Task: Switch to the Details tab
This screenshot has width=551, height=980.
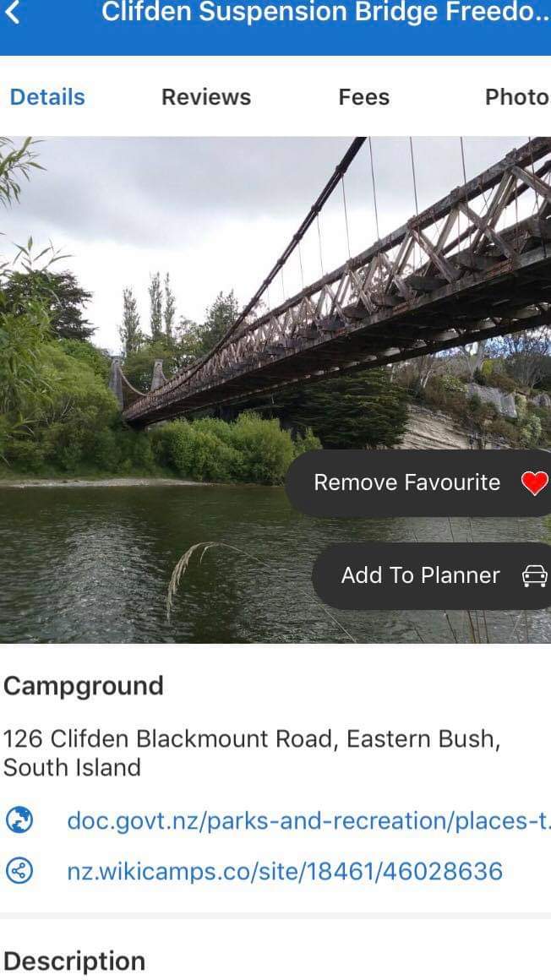Action: (x=47, y=97)
